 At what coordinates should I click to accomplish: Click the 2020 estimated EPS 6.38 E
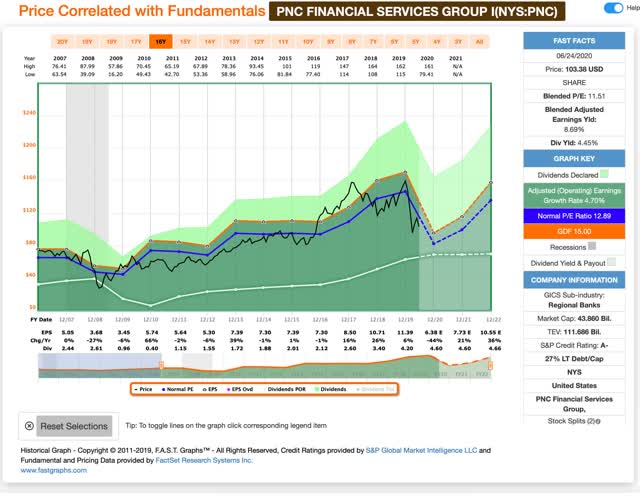tap(434, 332)
